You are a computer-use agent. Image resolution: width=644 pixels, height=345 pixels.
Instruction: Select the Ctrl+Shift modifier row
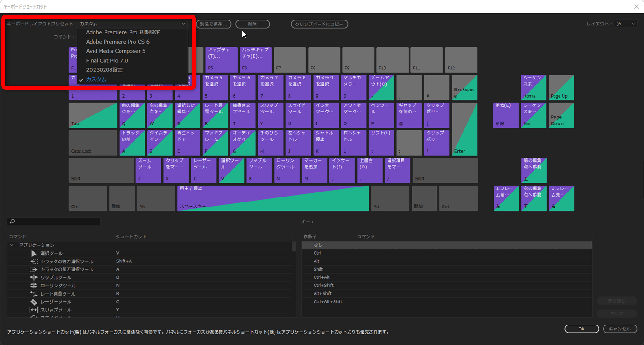447,285
